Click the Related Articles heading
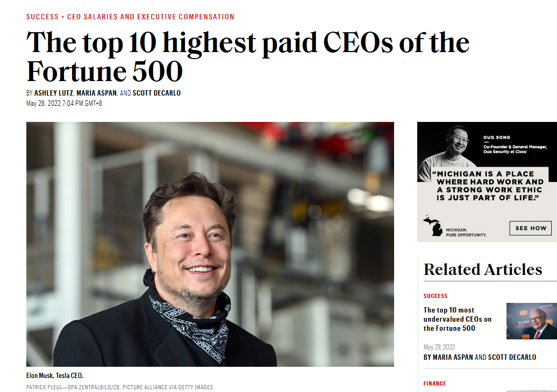The image size is (557, 392). coord(482,269)
